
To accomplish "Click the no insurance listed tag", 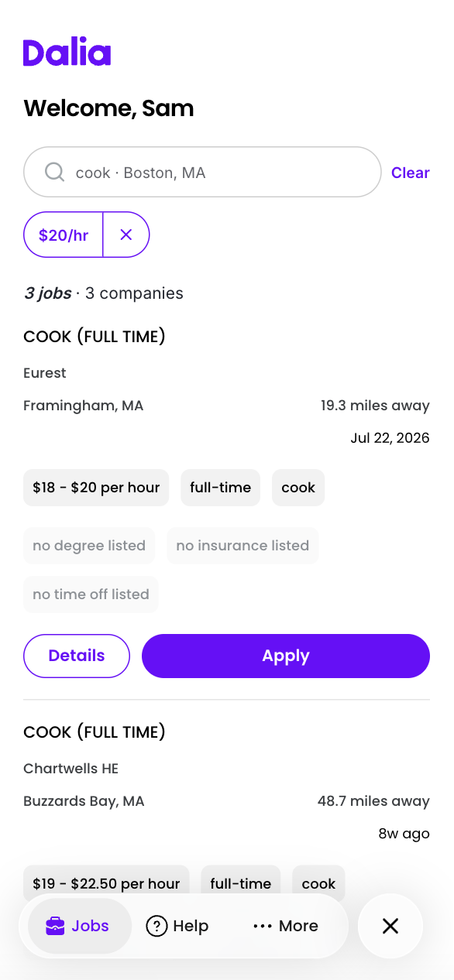I will (242, 546).
